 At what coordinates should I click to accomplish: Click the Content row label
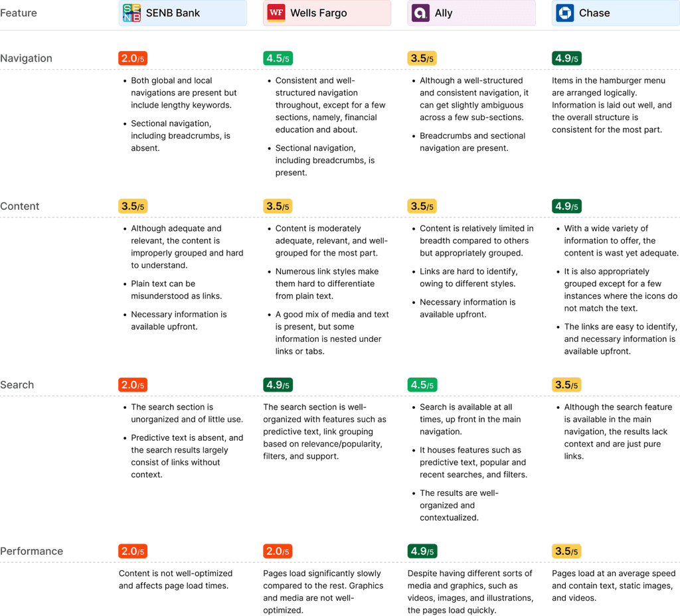(19, 206)
